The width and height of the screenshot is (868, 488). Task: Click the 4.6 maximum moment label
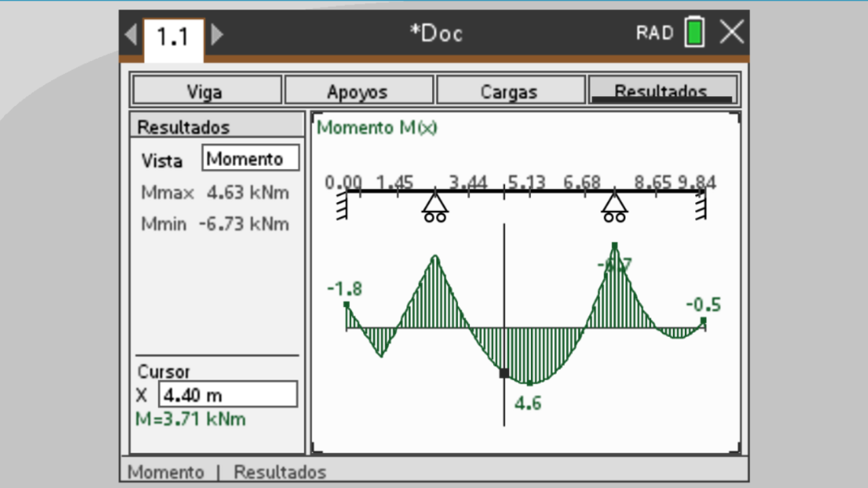(528, 404)
